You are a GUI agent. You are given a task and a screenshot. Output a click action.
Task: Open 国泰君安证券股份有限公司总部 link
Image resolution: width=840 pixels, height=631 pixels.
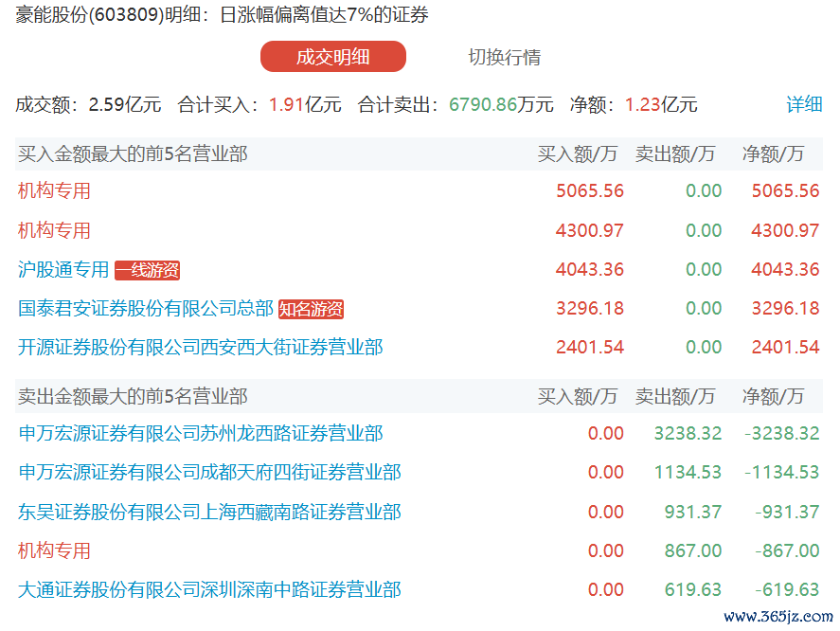(146, 308)
